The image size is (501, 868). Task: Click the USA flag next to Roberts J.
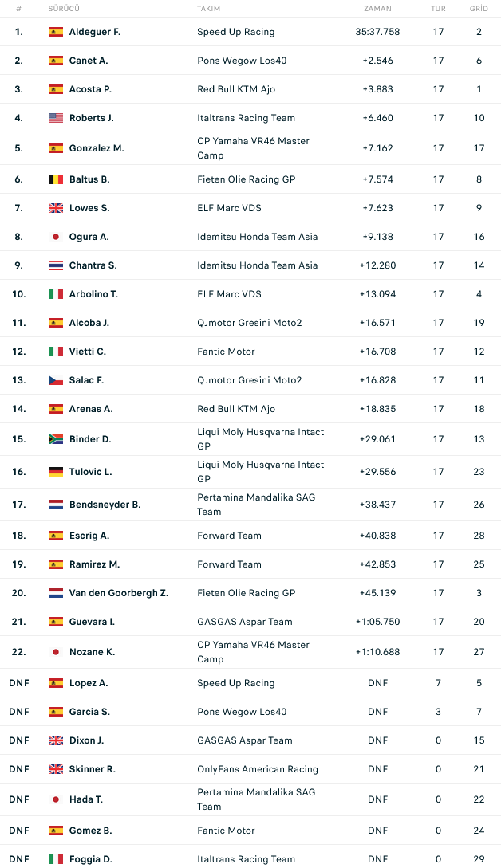[55, 118]
